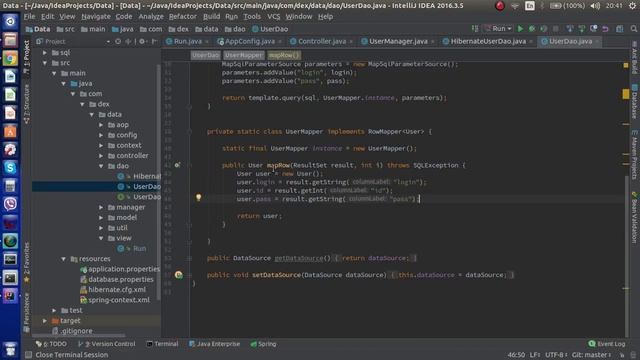The height and width of the screenshot is (360, 640).
Task: Expand the target folder
Action: 45,321
